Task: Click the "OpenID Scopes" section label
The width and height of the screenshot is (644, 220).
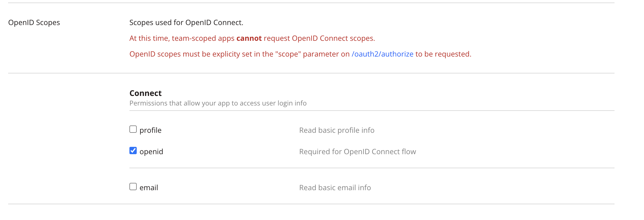Action: [x=34, y=23]
